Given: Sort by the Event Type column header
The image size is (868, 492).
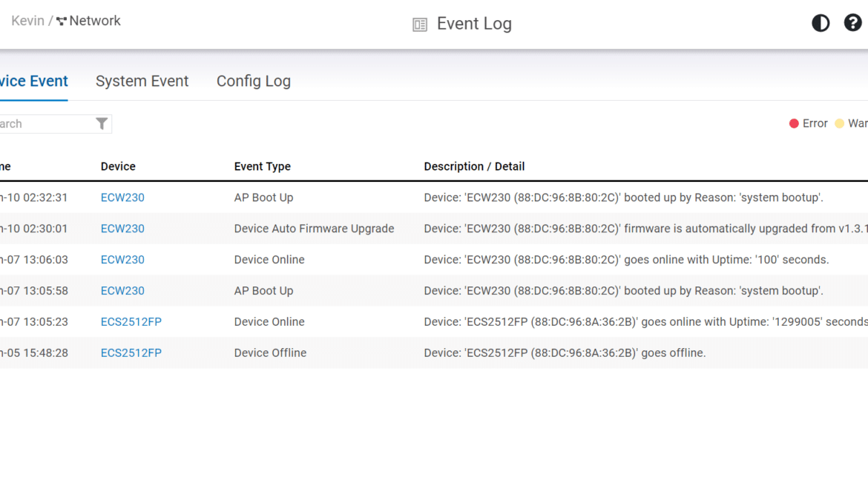Looking at the screenshot, I should point(263,166).
